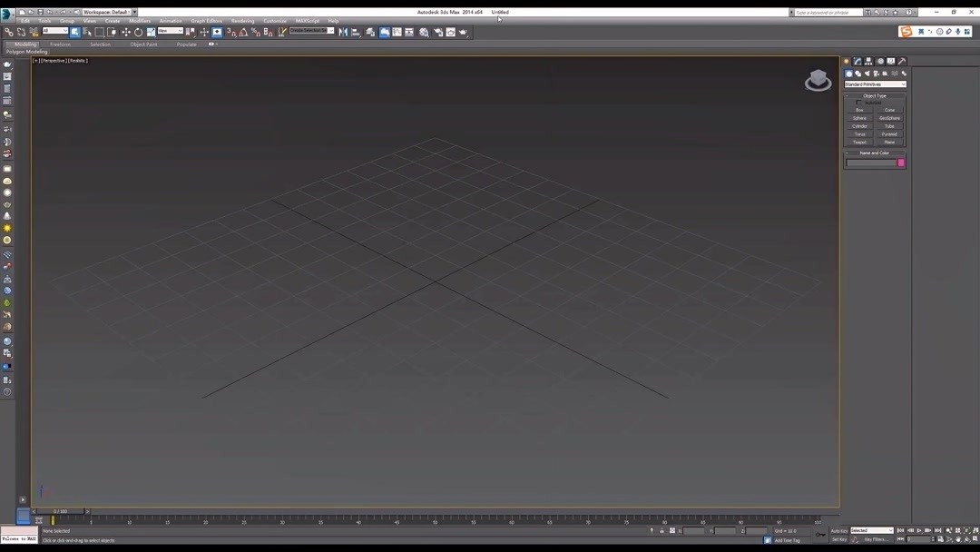The image size is (980, 552).
Task: Open the selection filter dropdown
Action: [54, 30]
